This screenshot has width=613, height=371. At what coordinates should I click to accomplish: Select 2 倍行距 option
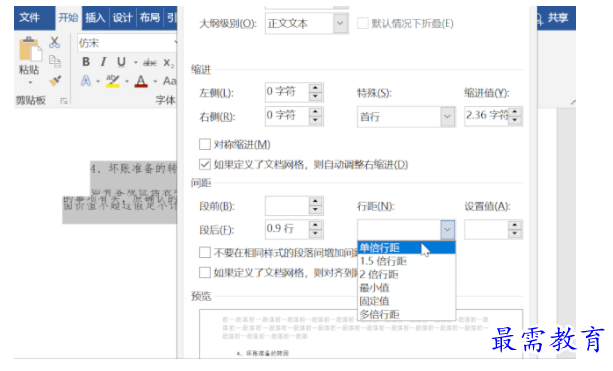406,274
